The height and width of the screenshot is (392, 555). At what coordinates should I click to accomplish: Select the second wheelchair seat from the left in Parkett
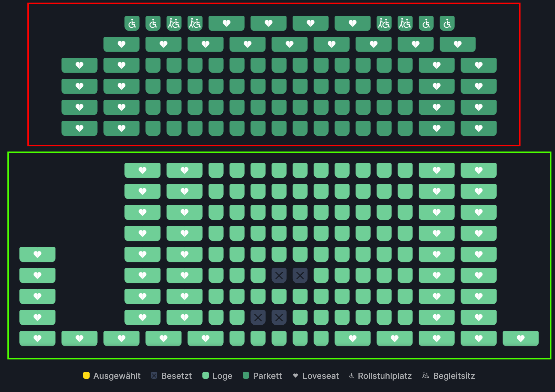(x=153, y=24)
